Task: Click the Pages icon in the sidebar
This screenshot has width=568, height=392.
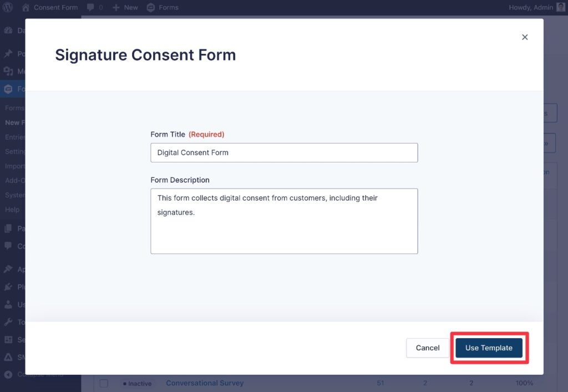Action: pos(9,228)
